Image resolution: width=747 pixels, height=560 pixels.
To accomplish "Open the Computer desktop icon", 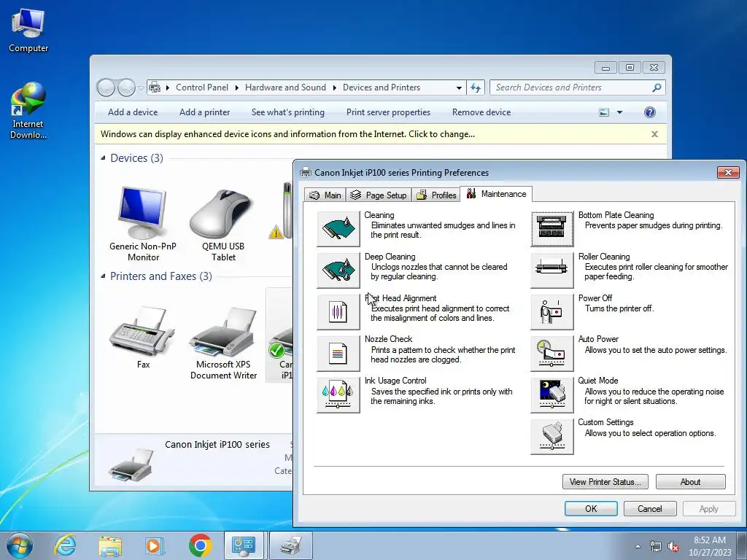I will 28,30.
